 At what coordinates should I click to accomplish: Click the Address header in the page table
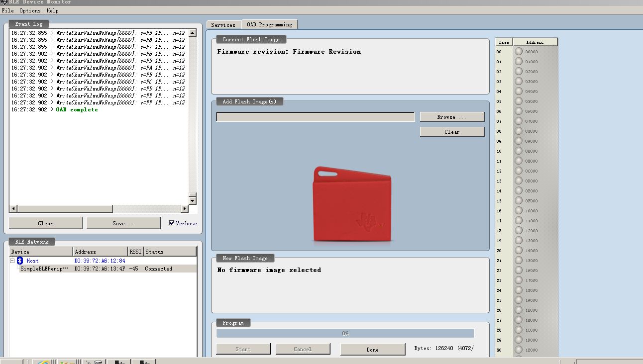coord(535,42)
